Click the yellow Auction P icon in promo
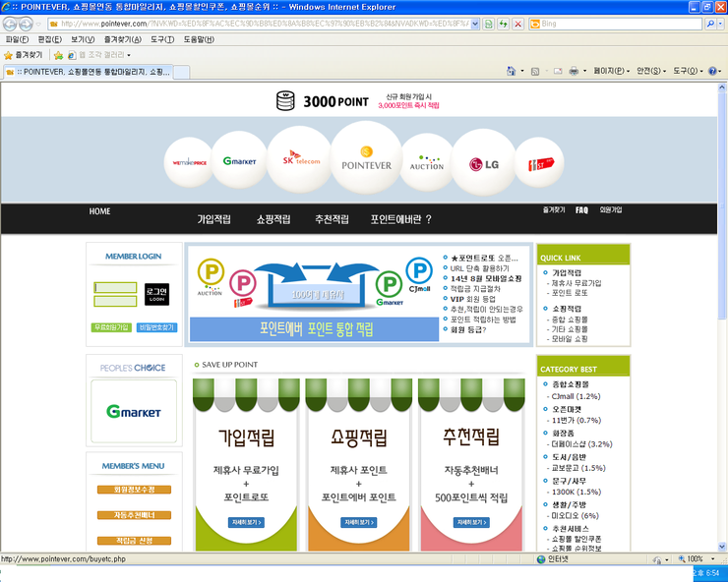The width and height of the screenshot is (728, 582). 211,272
